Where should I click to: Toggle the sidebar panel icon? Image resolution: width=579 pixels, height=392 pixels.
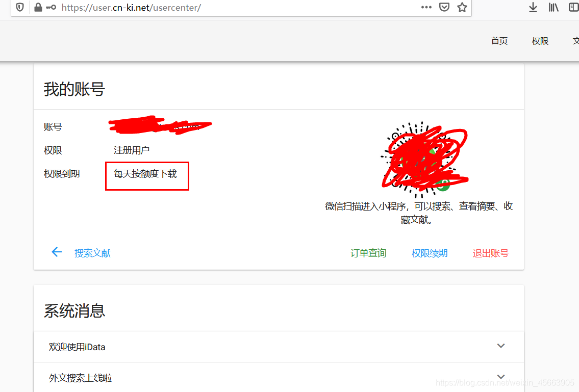(574, 7)
